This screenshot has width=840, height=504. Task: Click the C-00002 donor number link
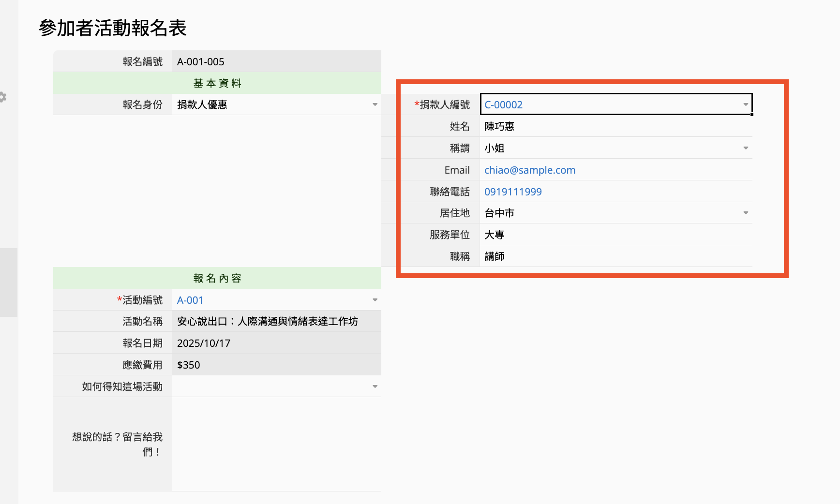tap(503, 105)
